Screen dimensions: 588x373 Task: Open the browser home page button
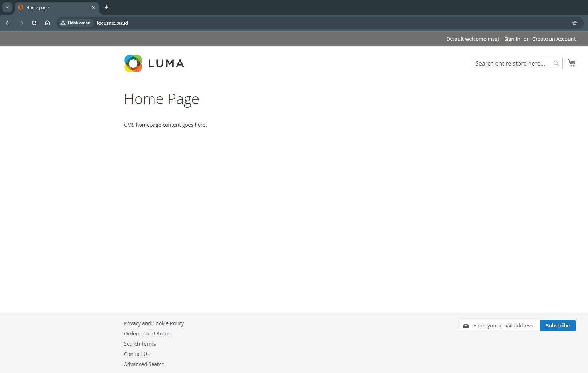[x=47, y=23]
